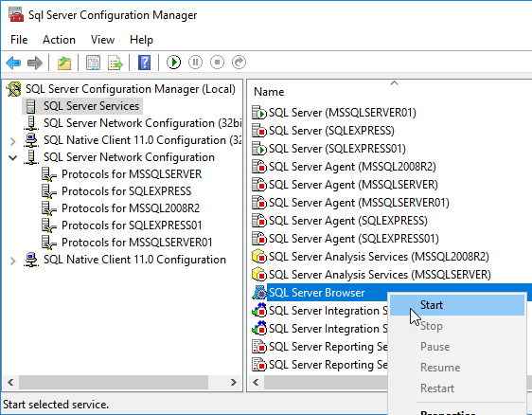The width and height of the screenshot is (532, 415).
Task: Open the Action menu
Action: tap(59, 40)
